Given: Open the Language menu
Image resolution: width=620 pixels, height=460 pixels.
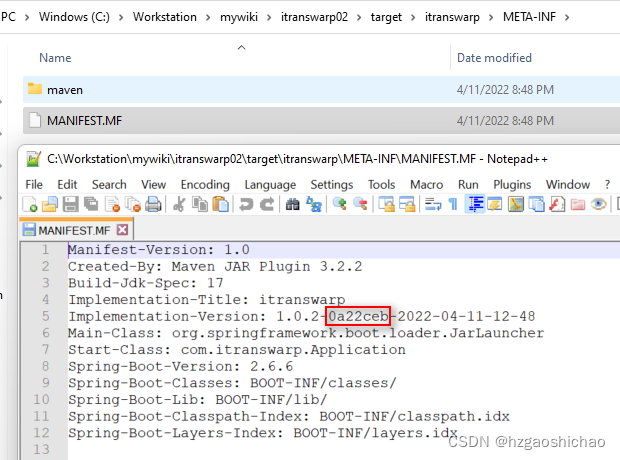Looking at the screenshot, I should tap(270, 185).
